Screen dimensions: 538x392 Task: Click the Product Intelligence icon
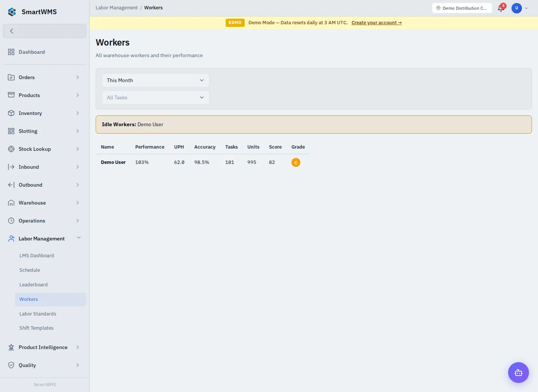click(x=11, y=347)
